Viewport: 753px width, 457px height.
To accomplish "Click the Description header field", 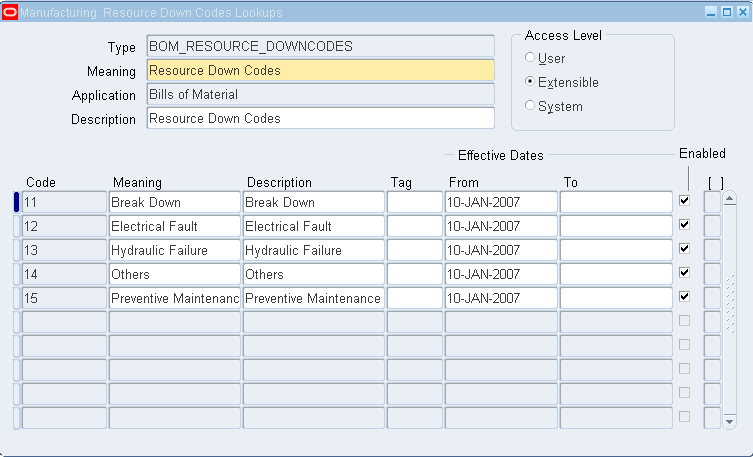I will pyautogui.click(x=320, y=118).
